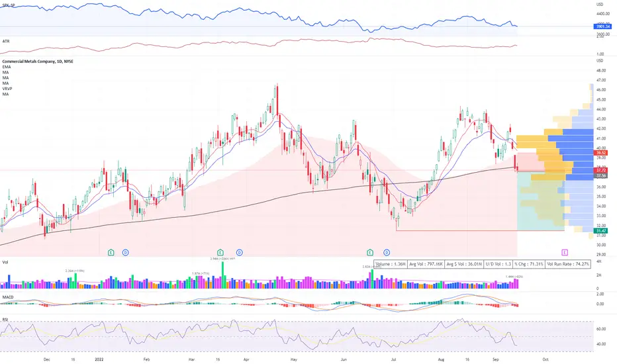Select the RSI pane label
This screenshot has height=364, width=617.
pyautogui.click(x=5, y=320)
